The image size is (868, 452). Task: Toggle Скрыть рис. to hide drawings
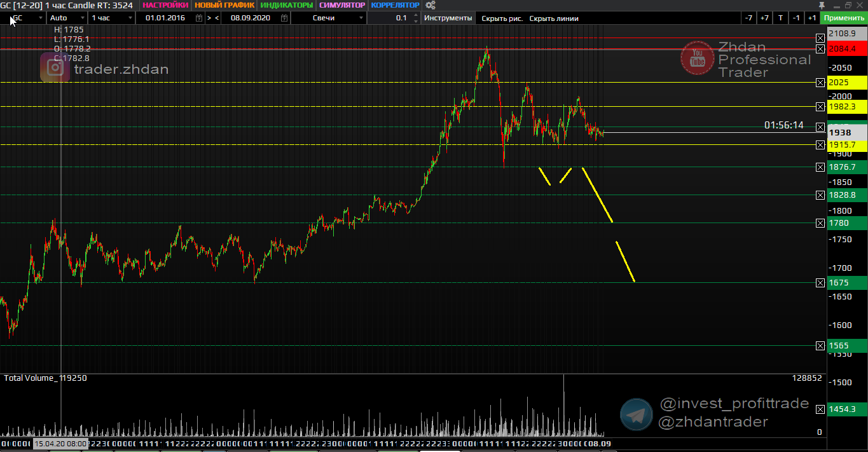click(502, 18)
